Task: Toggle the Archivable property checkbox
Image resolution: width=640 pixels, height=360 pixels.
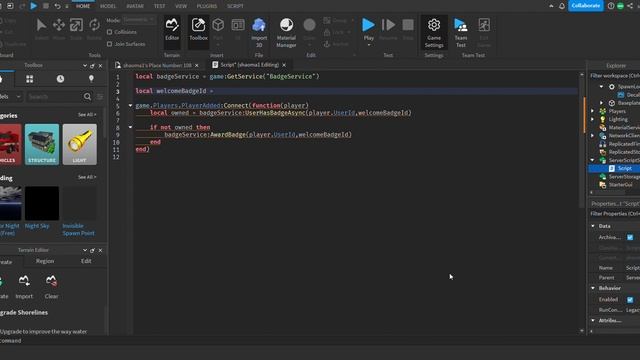Action: coord(630,237)
